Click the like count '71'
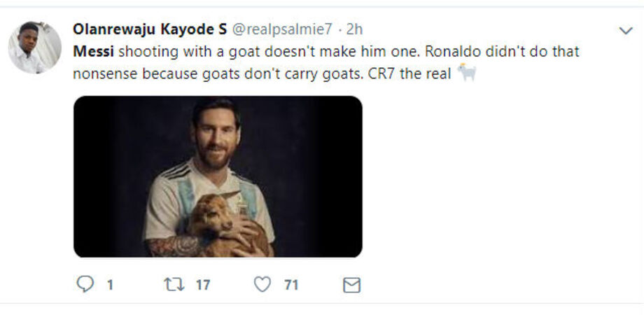The image size is (644, 315). [x=291, y=285]
